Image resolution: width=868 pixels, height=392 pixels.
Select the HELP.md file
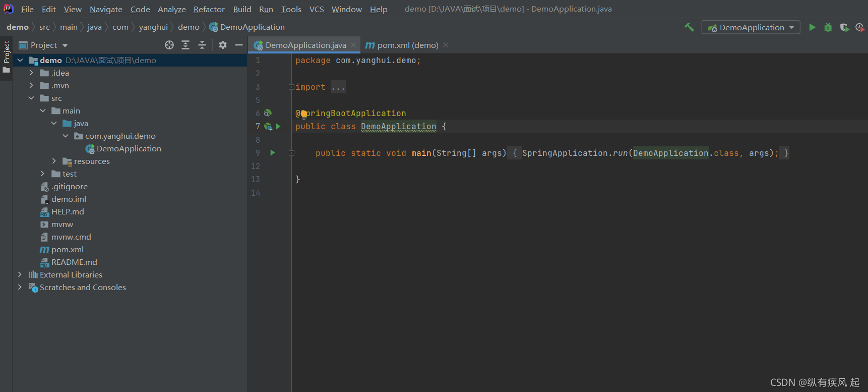(x=68, y=211)
